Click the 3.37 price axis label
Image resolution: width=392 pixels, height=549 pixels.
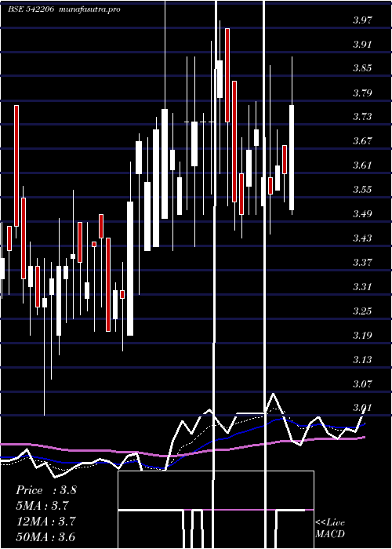(362, 262)
